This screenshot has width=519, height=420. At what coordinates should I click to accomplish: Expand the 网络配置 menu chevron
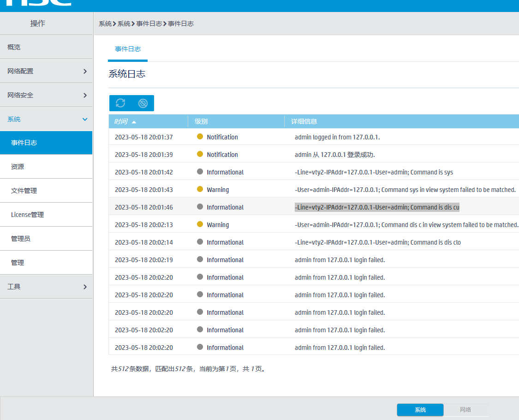[x=85, y=71]
